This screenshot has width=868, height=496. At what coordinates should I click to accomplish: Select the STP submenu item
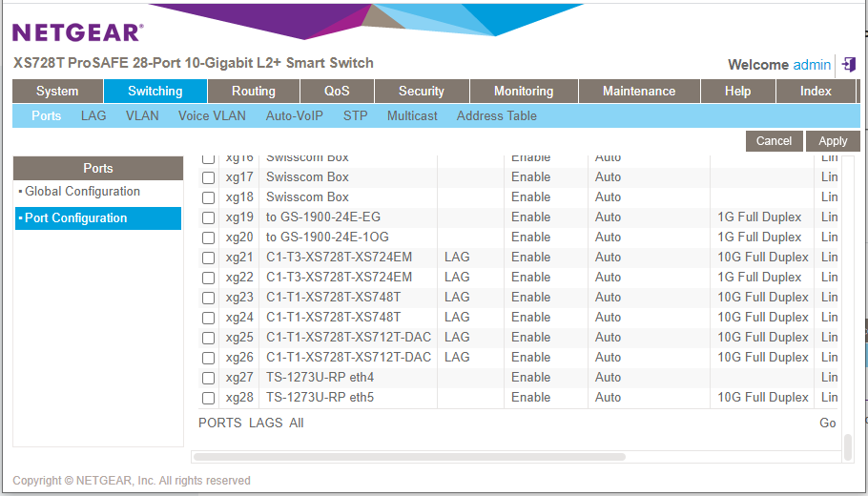click(355, 116)
